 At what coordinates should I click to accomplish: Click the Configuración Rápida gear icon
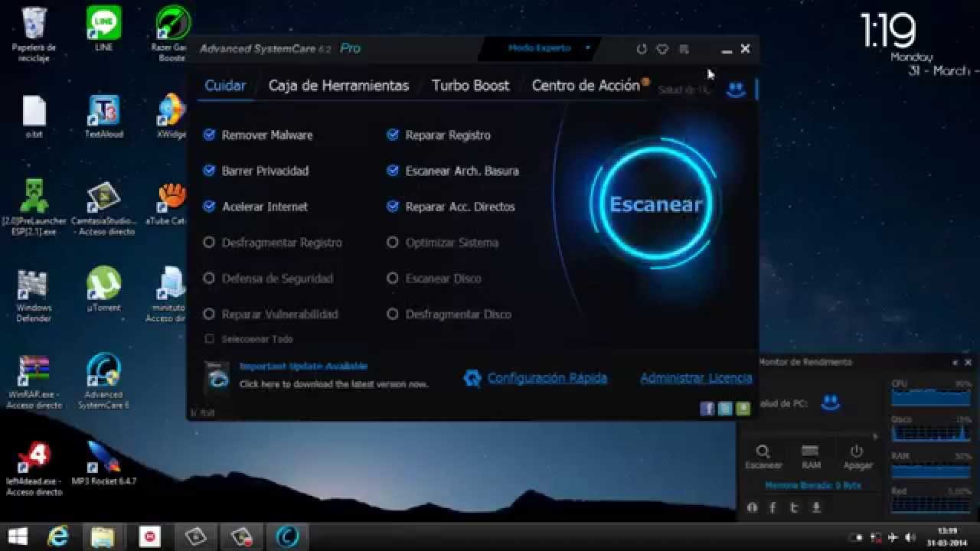[x=472, y=378]
